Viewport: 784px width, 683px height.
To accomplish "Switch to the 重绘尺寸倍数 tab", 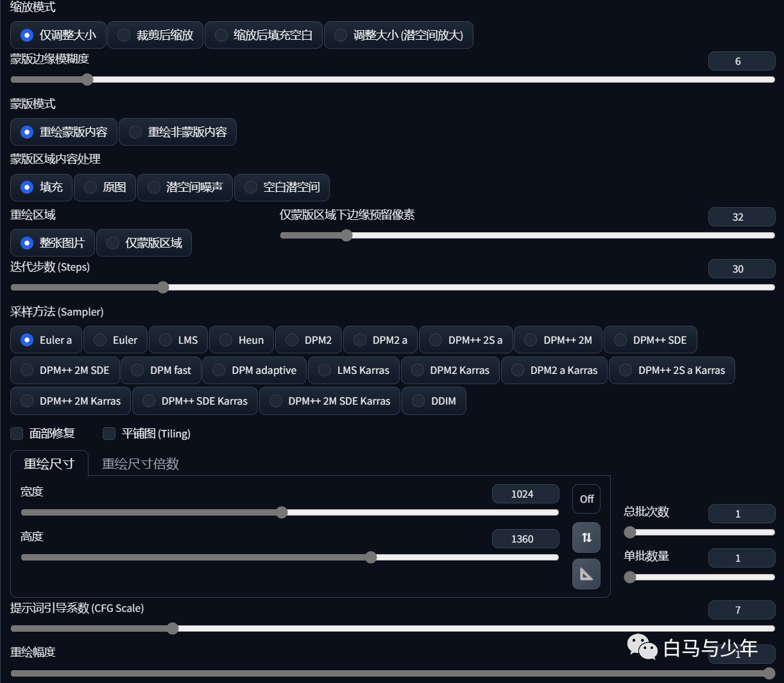I will click(x=141, y=464).
